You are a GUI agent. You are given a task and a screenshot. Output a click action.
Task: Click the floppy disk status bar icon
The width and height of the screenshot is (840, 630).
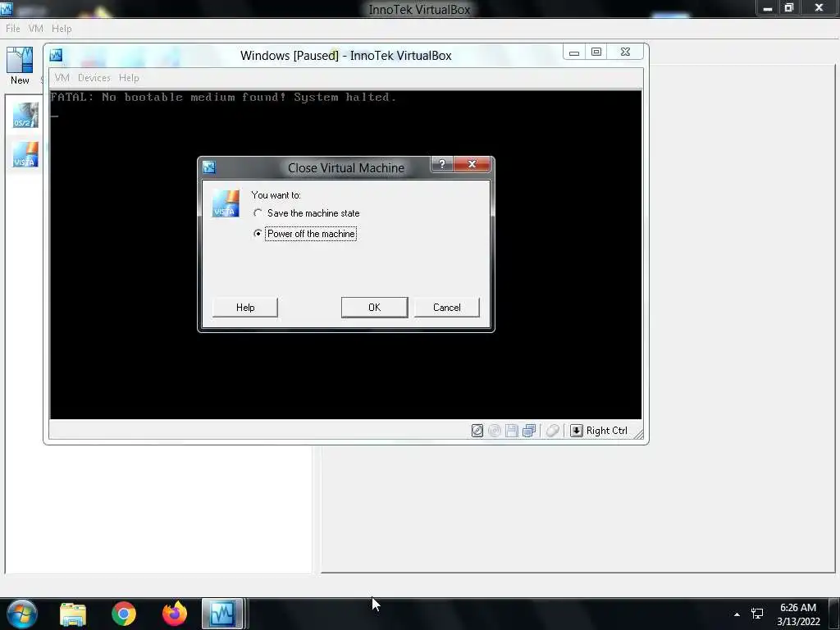[x=512, y=431]
